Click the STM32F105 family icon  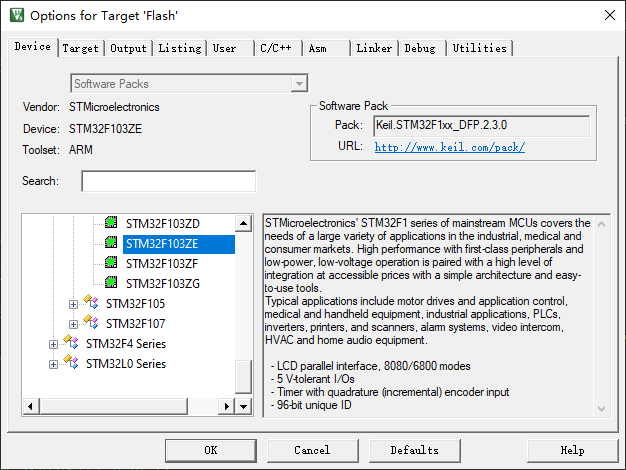[91, 302]
